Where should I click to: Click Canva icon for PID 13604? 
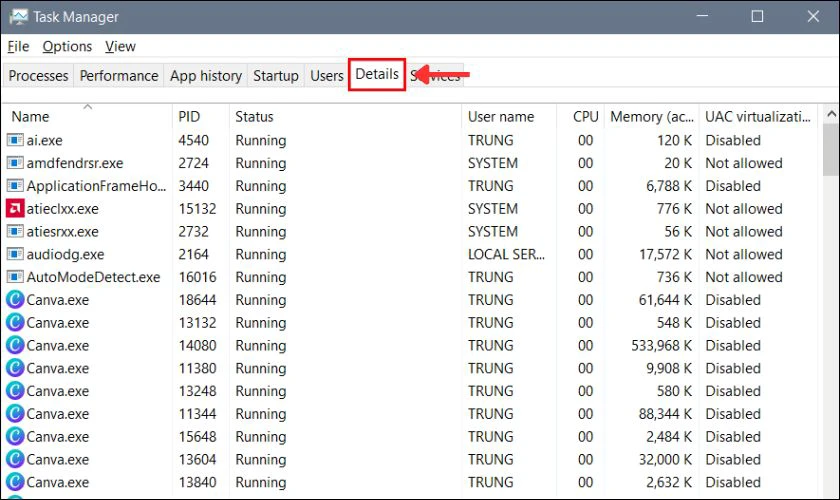coord(15,459)
